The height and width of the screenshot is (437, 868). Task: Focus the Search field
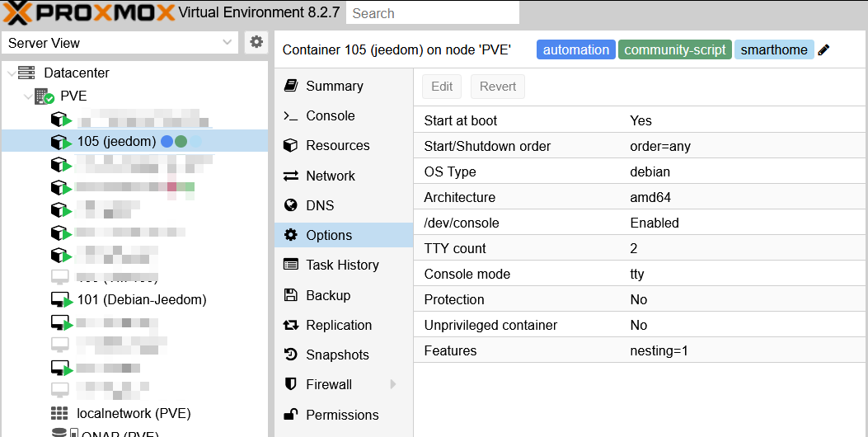432,13
